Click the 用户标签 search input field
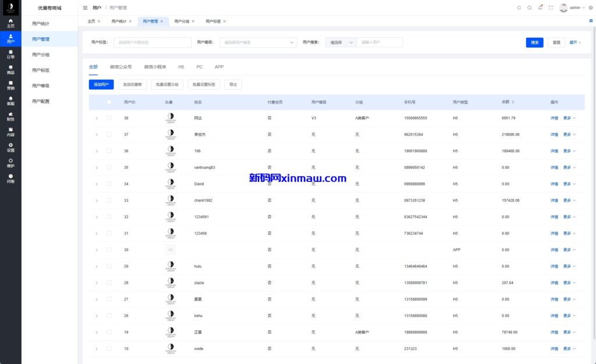This screenshot has height=364, width=596. click(152, 42)
